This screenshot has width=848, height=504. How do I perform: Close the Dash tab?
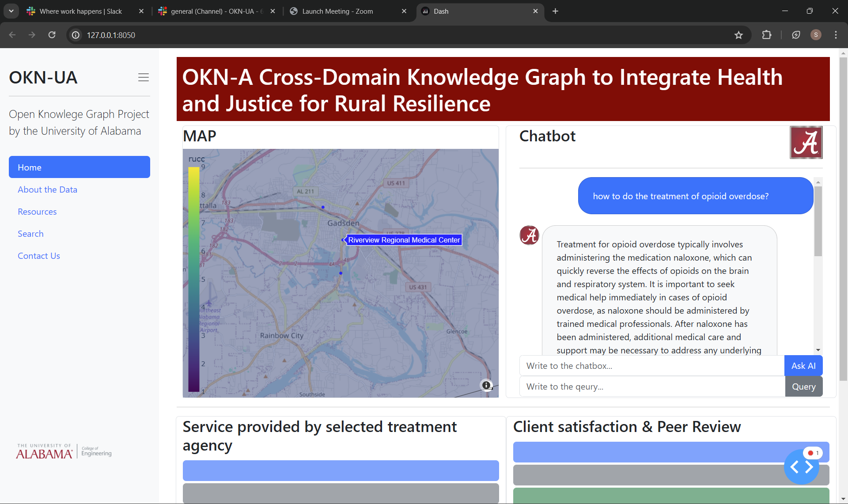tap(535, 11)
